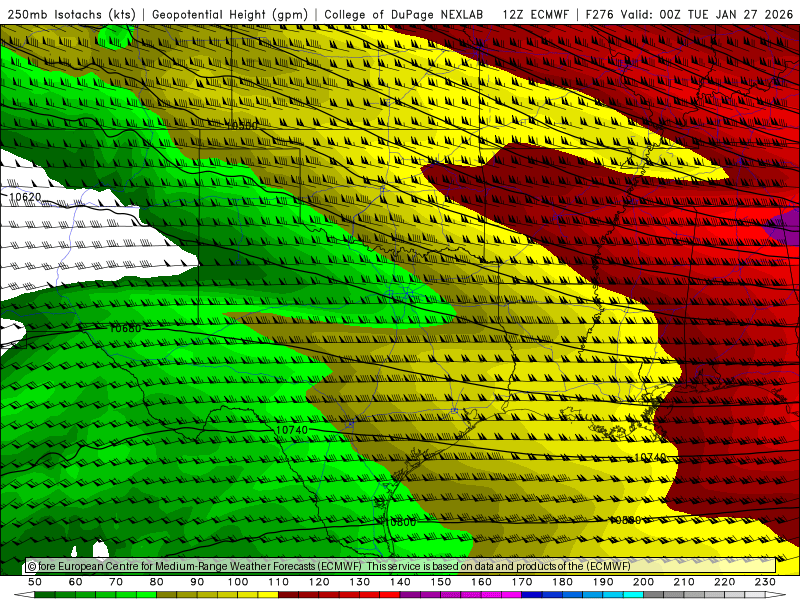Click the 'F276 Valid: 00Z TUE JAN 27 2026' text
Viewport: 800px width, 600px height.
(x=689, y=15)
